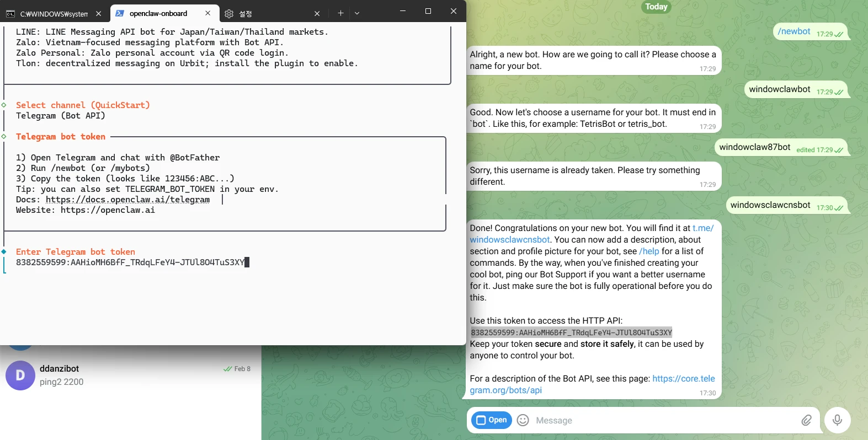
Task: Click the bot token code in chat
Action: pyautogui.click(x=571, y=332)
